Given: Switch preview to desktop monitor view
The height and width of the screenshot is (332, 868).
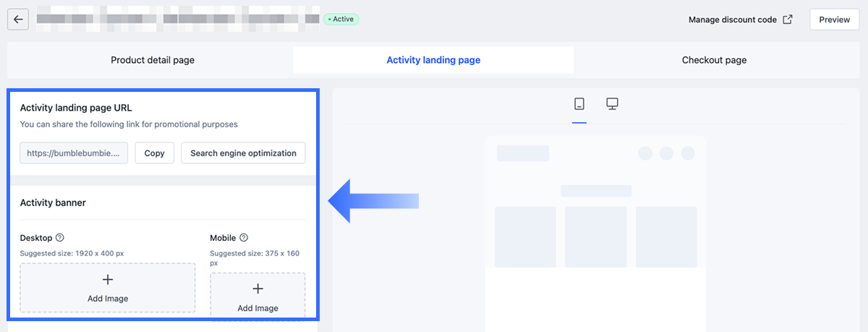Looking at the screenshot, I should point(612,104).
